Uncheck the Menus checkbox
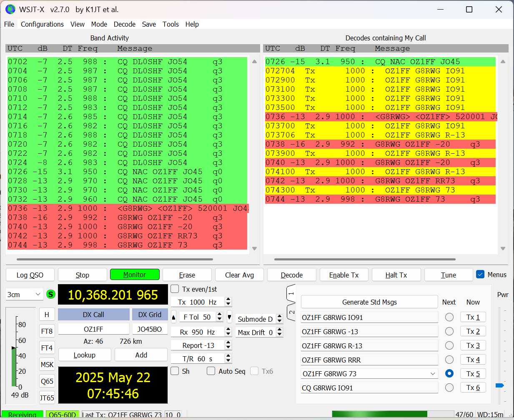514x420 pixels. tap(480, 275)
